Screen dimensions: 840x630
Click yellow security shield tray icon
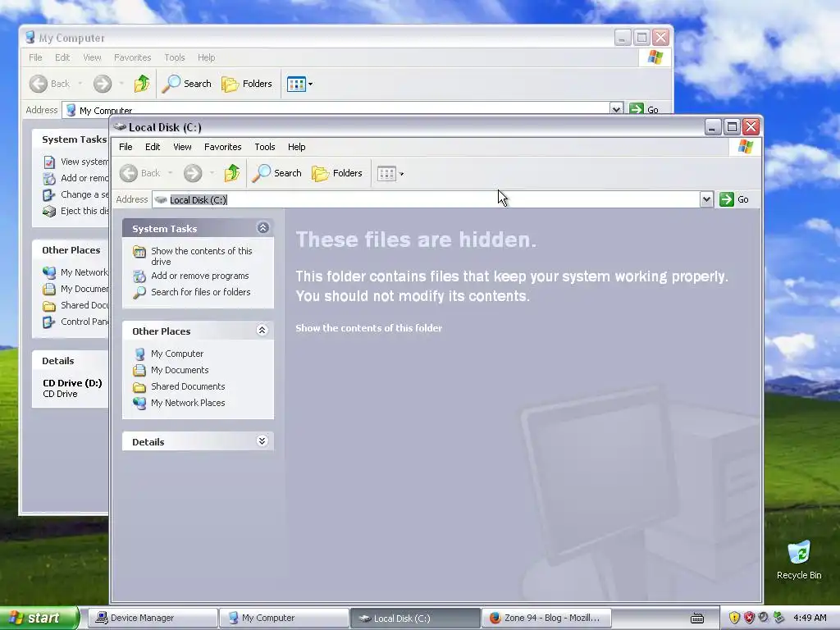tap(734, 618)
